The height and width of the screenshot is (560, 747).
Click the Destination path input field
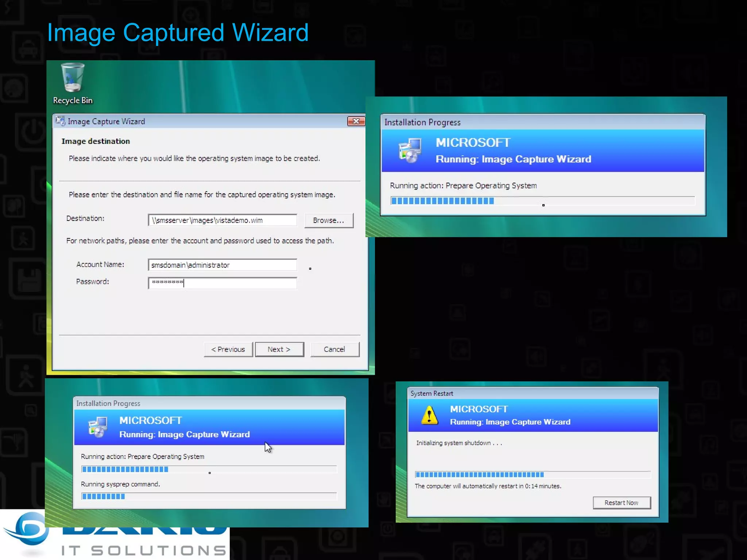click(222, 220)
